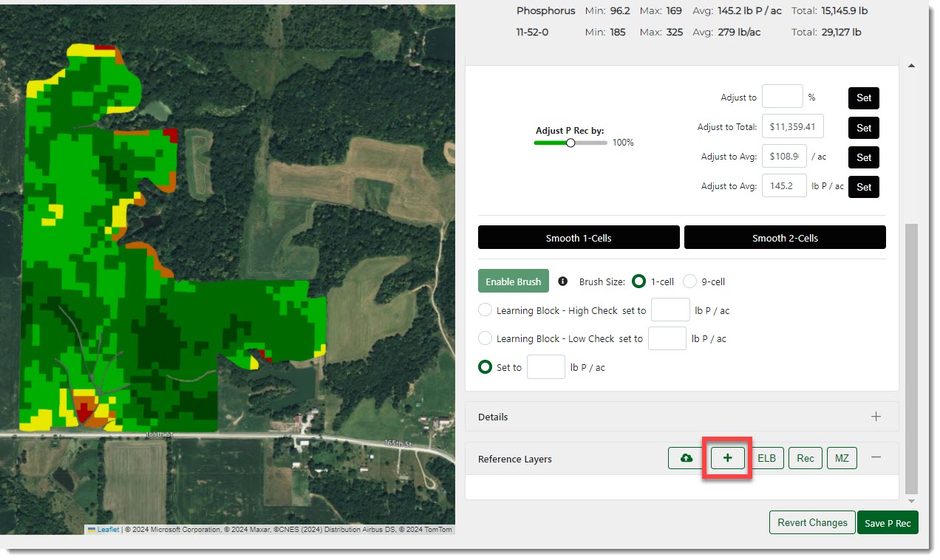Expand the Details section
Image resolution: width=940 pixels, height=560 pixels.
pyautogui.click(x=876, y=417)
